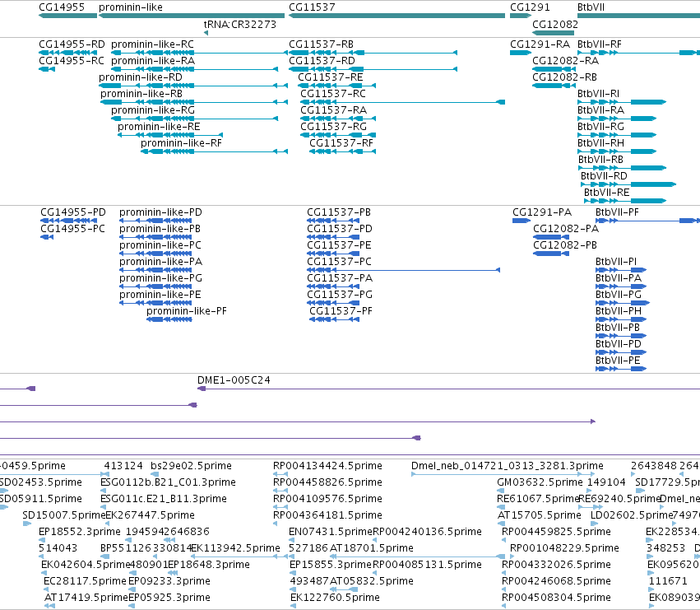Select the CG11537 gene span label

coord(312,7)
